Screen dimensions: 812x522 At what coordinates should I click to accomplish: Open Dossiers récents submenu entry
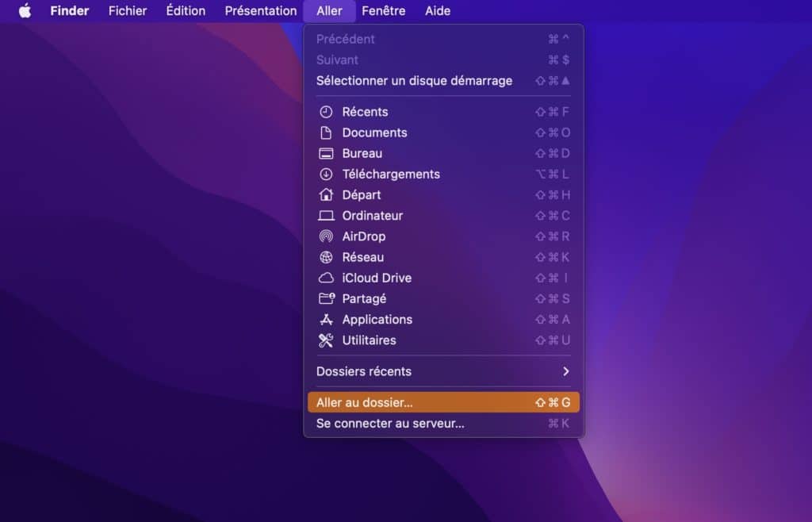click(x=443, y=371)
